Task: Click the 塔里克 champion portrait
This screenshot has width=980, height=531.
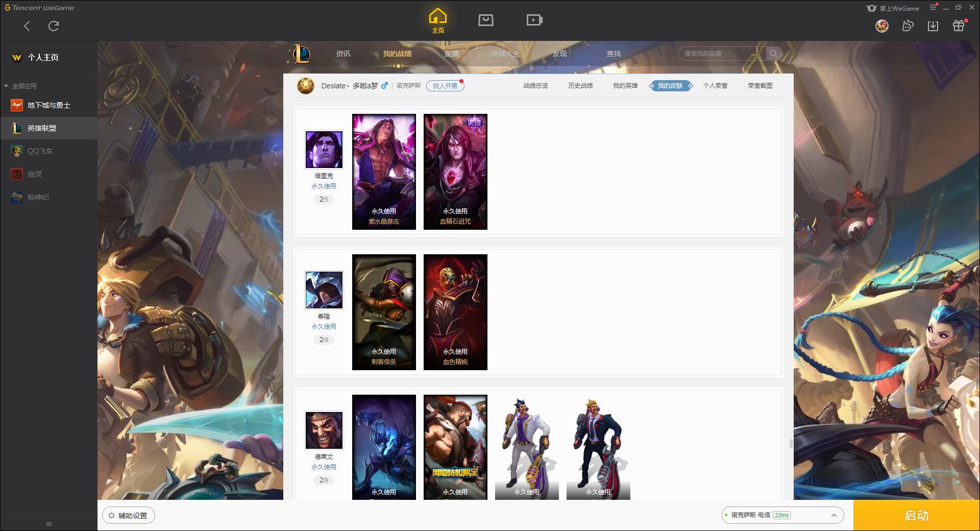Action: coord(324,149)
